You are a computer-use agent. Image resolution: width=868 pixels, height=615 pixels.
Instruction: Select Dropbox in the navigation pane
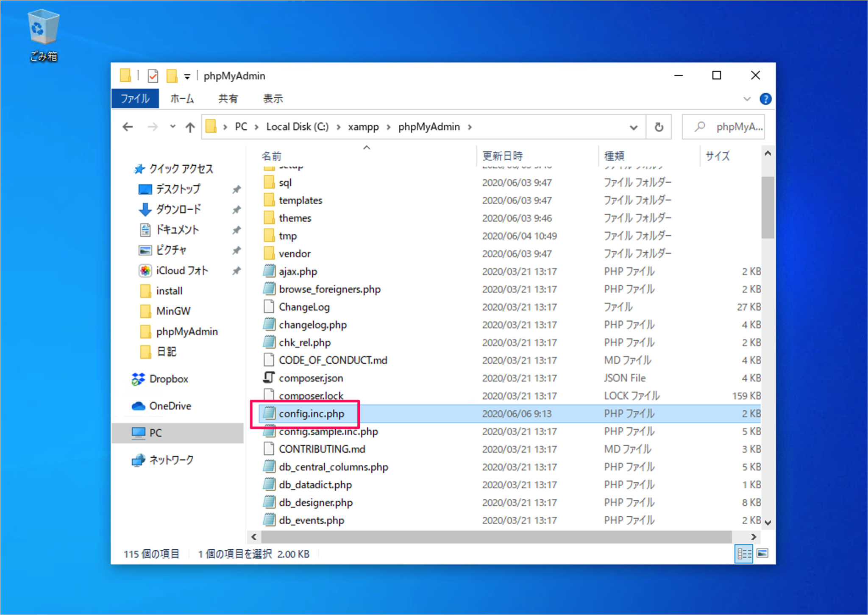160,379
